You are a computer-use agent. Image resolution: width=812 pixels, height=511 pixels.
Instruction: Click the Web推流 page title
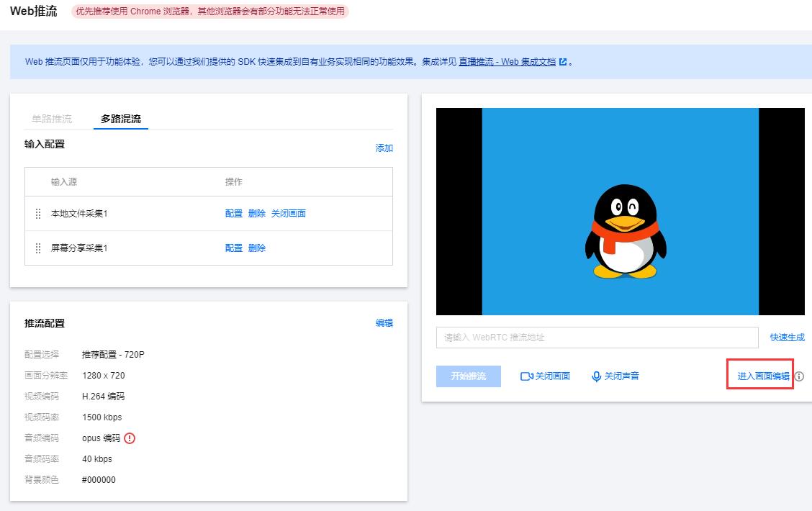coord(34,11)
